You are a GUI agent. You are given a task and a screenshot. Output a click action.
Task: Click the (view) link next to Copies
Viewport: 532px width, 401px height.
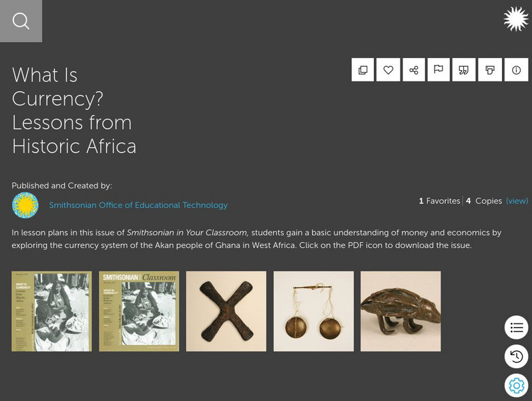coord(517,200)
